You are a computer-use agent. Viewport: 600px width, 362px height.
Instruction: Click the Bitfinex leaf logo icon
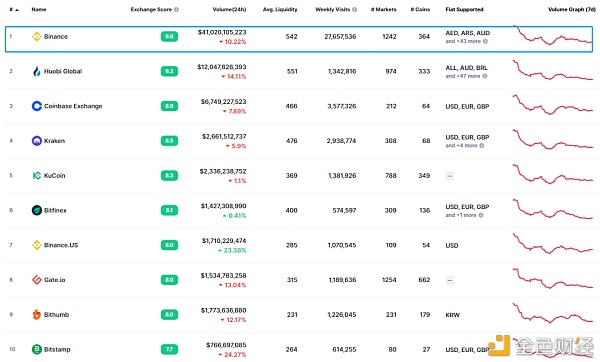point(37,210)
